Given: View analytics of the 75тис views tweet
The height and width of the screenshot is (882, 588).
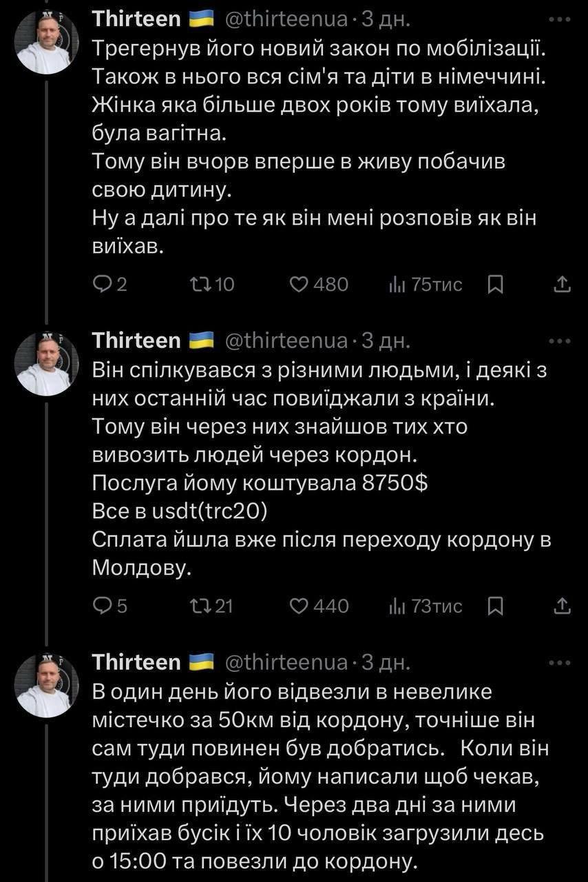Looking at the screenshot, I should point(398,284).
